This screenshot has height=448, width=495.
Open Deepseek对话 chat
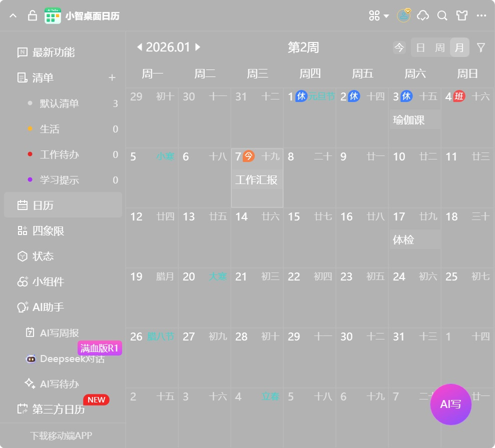click(65, 359)
